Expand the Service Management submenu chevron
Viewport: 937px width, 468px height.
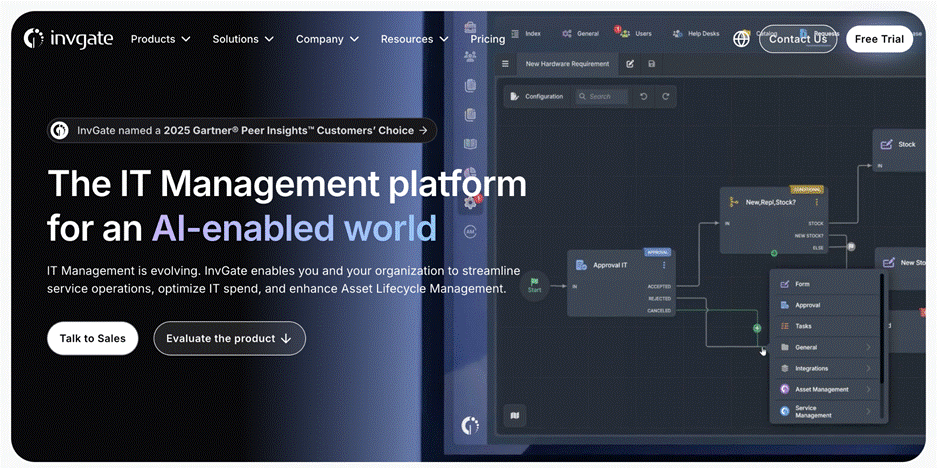pos(868,411)
